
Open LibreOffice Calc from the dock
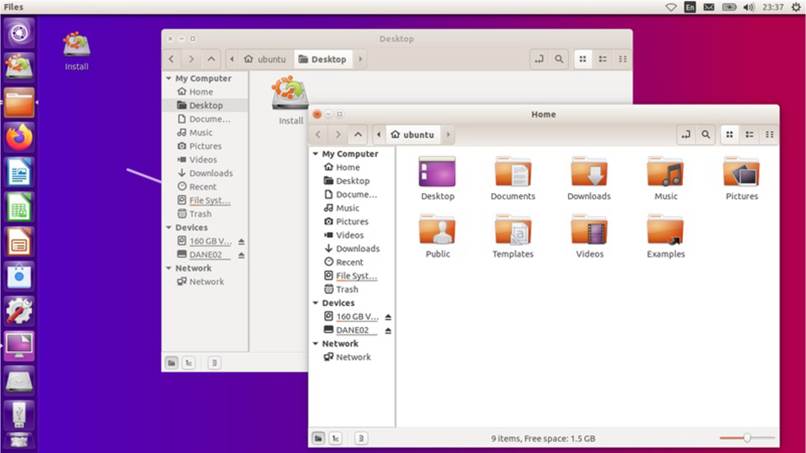[19, 207]
